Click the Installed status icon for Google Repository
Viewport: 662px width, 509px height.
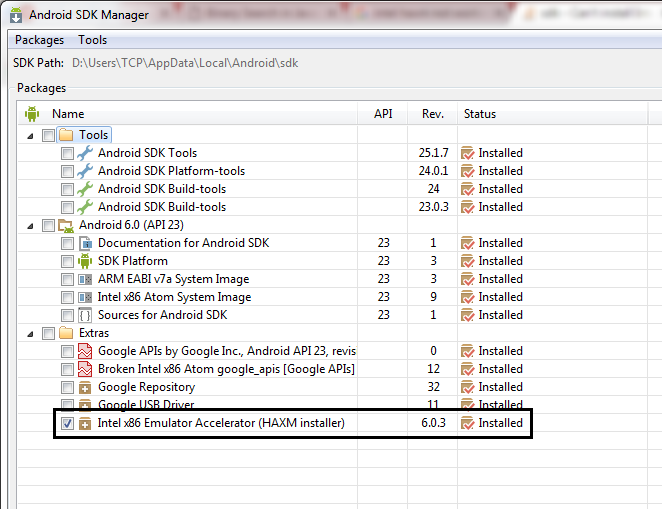coord(467,387)
